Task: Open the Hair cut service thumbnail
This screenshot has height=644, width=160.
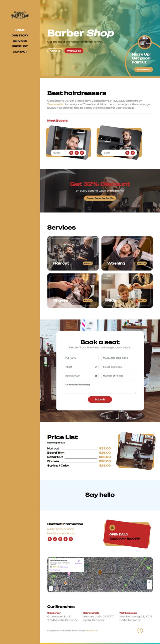Action: tap(73, 253)
